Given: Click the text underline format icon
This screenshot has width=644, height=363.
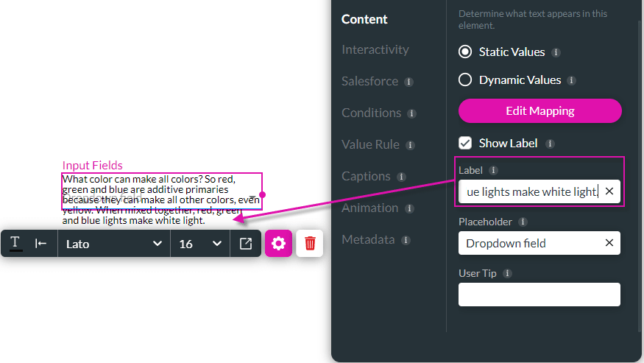Looking at the screenshot, I should (x=15, y=243).
